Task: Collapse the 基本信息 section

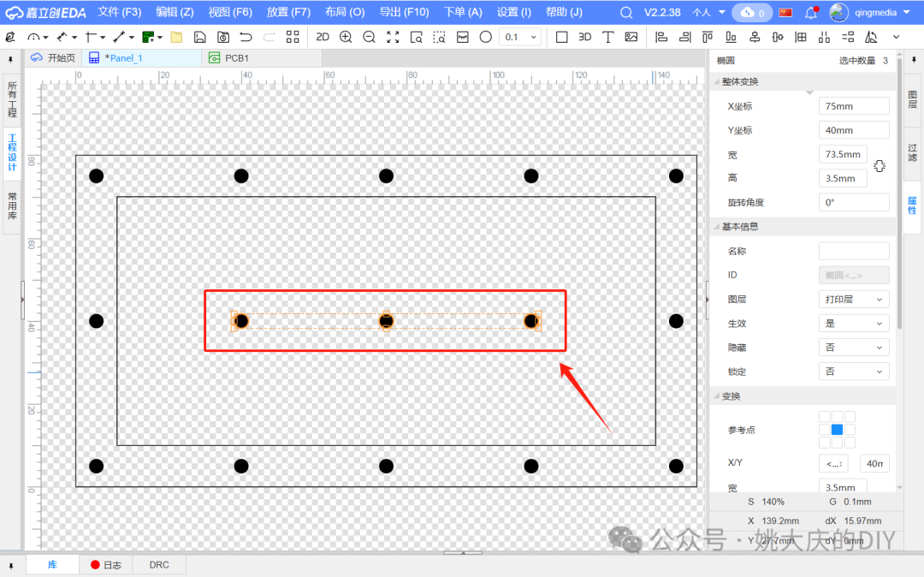Action: (x=717, y=226)
